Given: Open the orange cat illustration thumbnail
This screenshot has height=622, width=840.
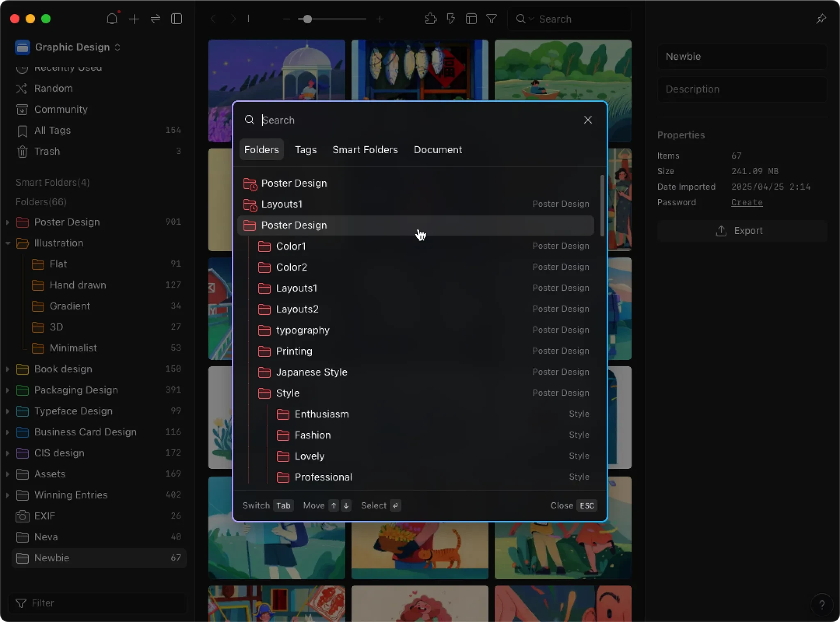Looking at the screenshot, I should tap(420, 551).
